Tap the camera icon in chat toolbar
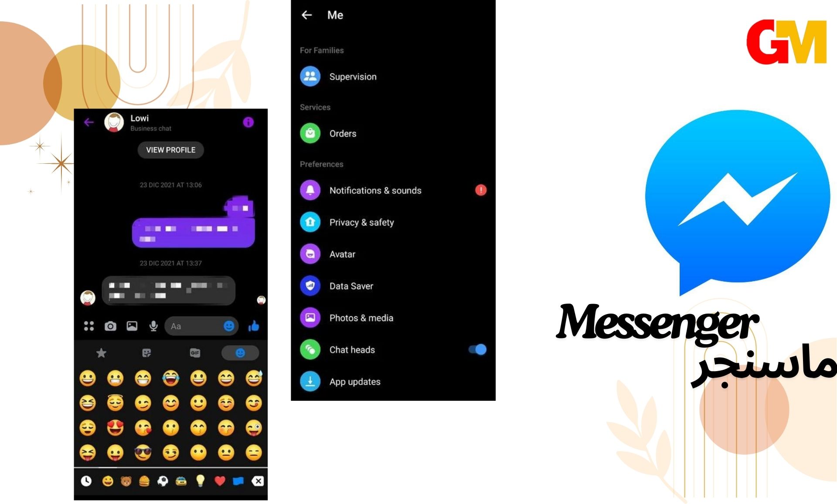The width and height of the screenshot is (837, 504). [x=110, y=325]
